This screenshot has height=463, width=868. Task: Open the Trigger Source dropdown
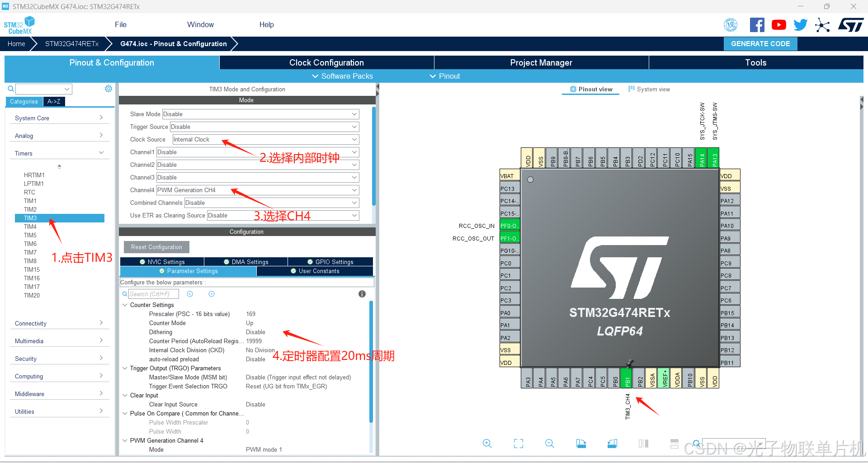point(264,127)
